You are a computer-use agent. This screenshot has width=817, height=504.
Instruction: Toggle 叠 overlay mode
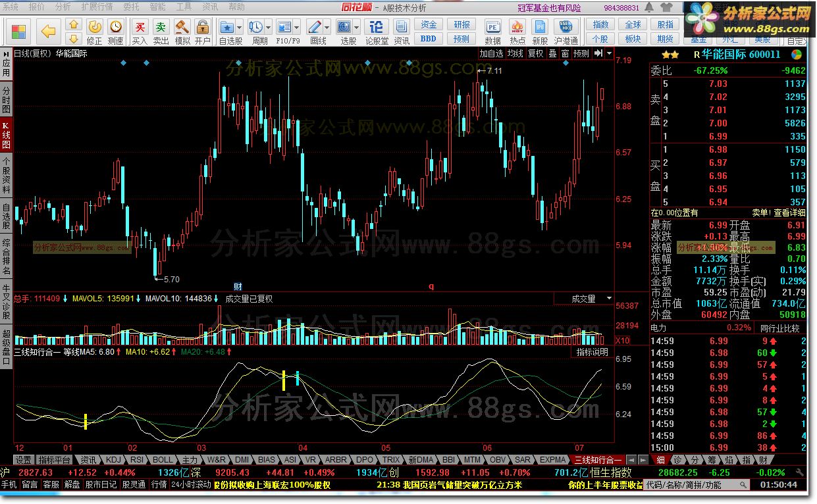pos(552,53)
